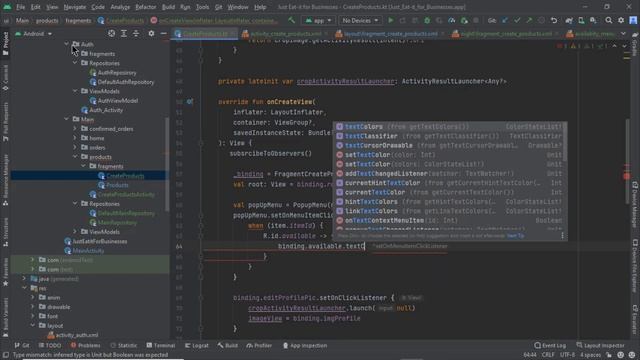Image resolution: width=640 pixels, height=360 pixels.
Task: Collapse the layout resource folder
Action: click(33, 326)
